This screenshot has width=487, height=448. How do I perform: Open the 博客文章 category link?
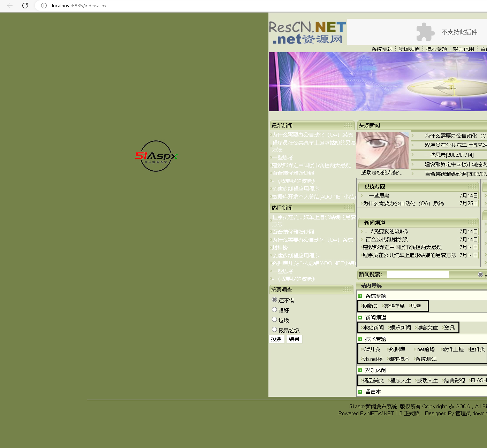coord(427,328)
